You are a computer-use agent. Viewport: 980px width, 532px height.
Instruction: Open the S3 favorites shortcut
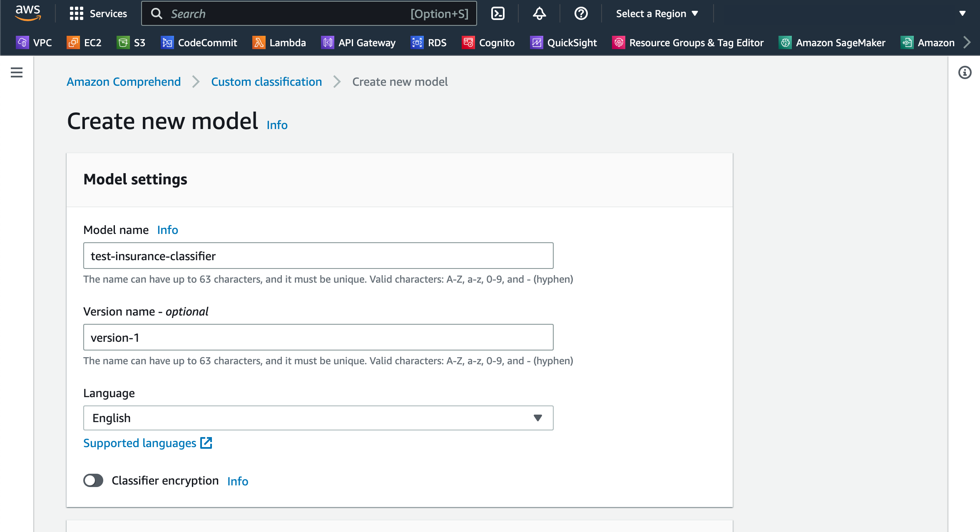pyautogui.click(x=131, y=42)
